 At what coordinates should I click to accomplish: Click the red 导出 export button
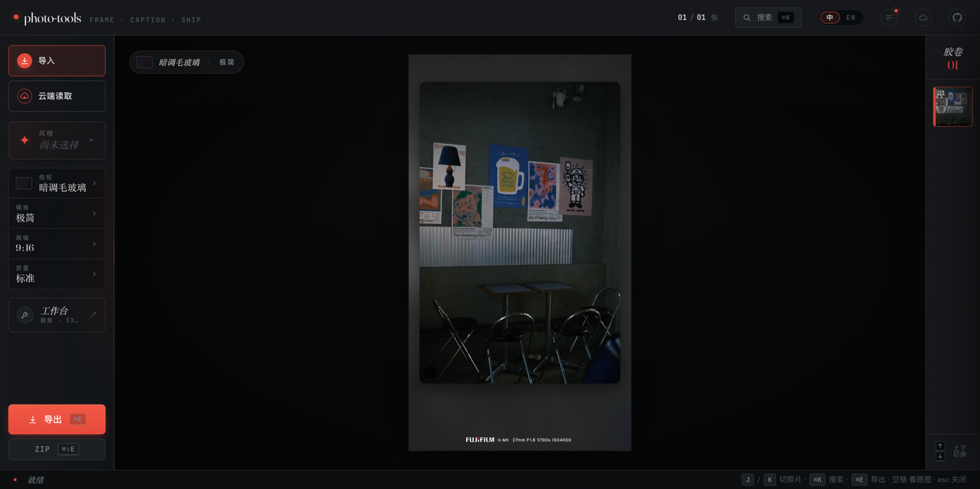pos(57,420)
